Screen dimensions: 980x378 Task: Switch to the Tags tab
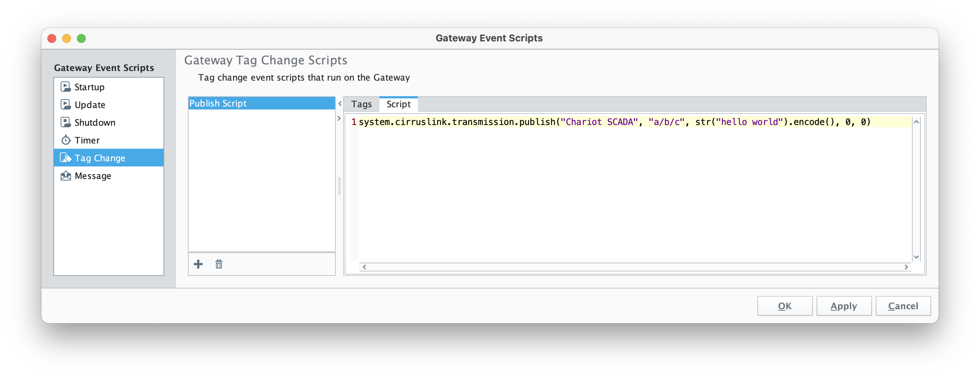pos(361,104)
